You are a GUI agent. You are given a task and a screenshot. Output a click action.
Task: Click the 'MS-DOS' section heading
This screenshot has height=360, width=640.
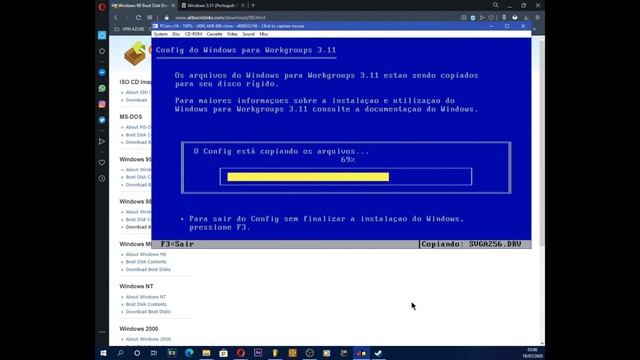pos(131,117)
